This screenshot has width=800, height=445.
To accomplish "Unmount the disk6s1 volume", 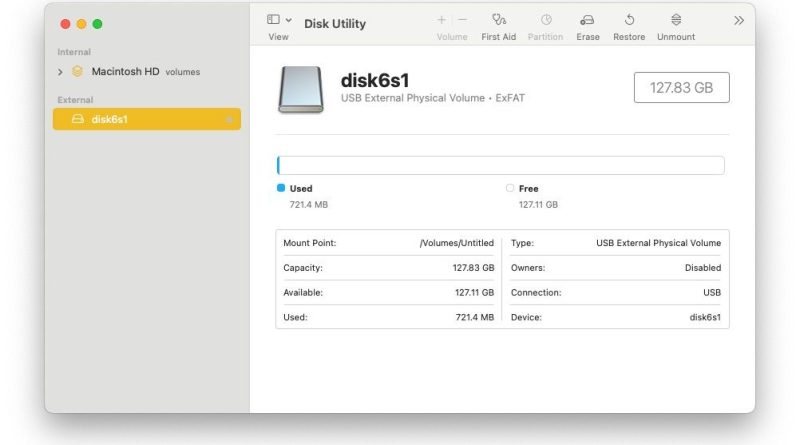I will [x=676, y=27].
